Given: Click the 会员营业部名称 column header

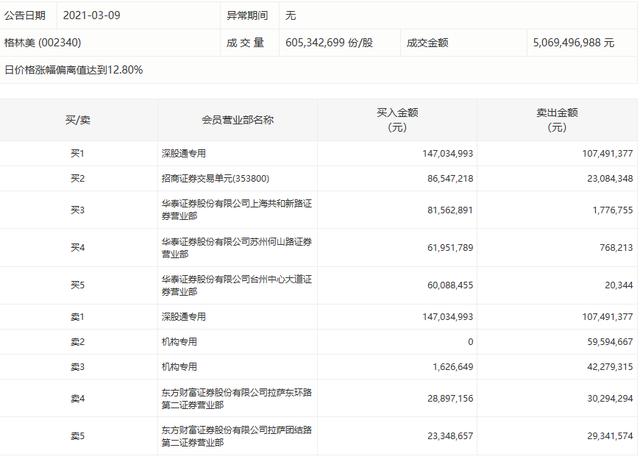Looking at the screenshot, I should point(238,120).
